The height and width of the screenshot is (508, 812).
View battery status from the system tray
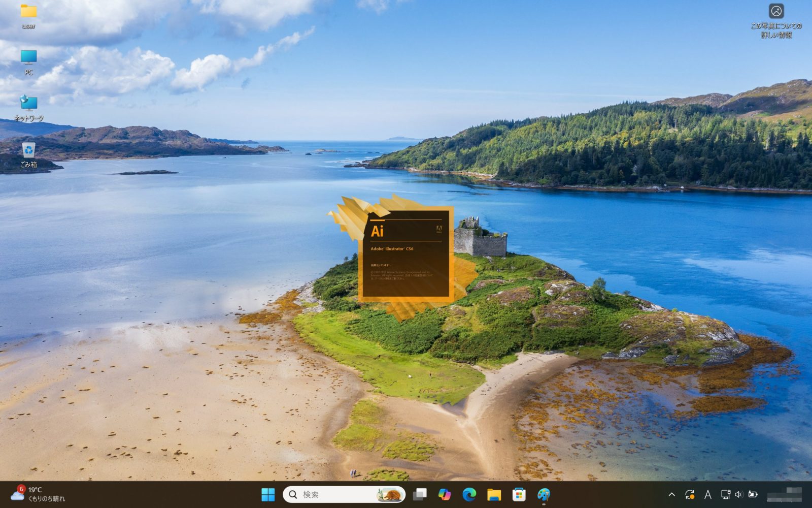(752, 494)
